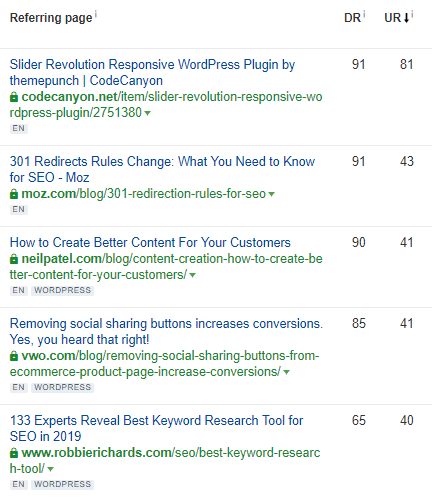Viewport: 432px width, 500px height.
Task: Click info icon next to Referring page
Action: click(x=96, y=14)
